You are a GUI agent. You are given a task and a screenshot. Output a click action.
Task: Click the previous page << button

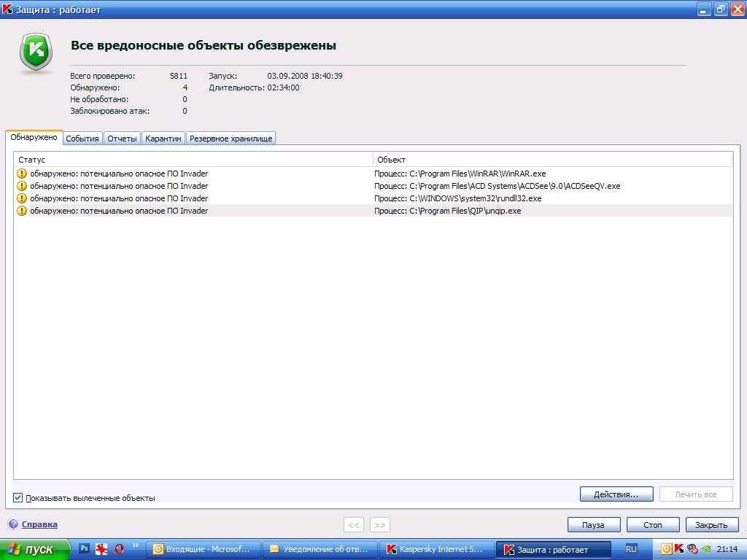click(354, 525)
